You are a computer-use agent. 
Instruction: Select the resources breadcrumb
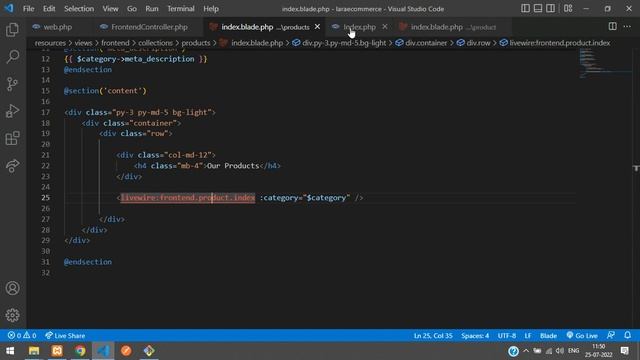[50, 43]
